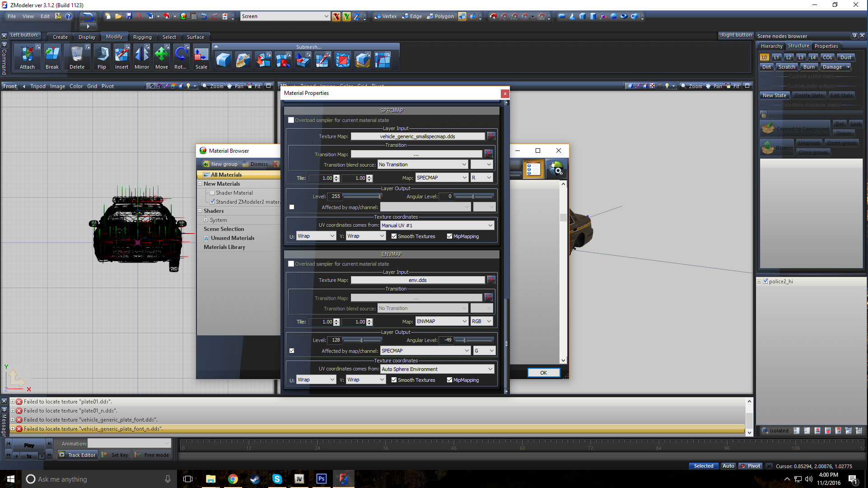Uncheck ENVMAP Smooth Textures

(x=394, y=380)
